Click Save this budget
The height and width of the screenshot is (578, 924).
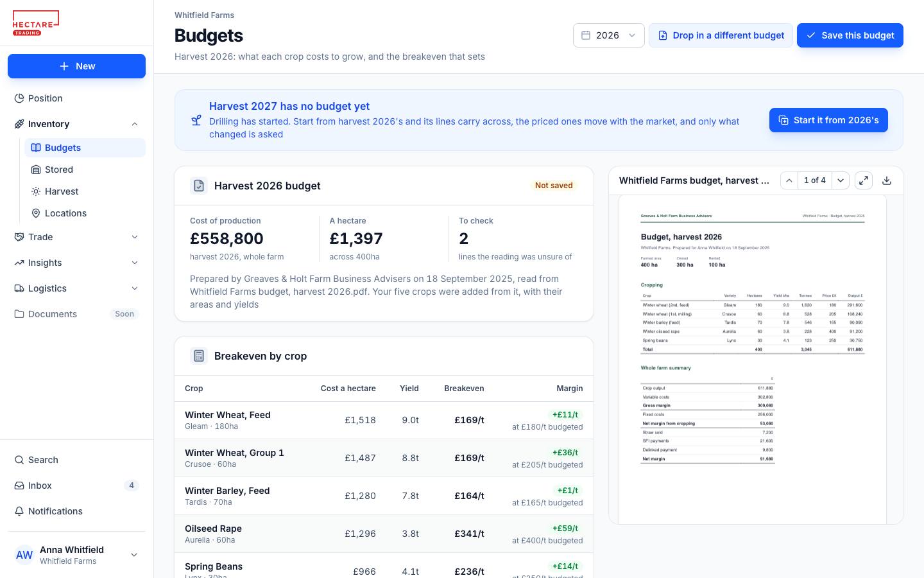point(850,35)
